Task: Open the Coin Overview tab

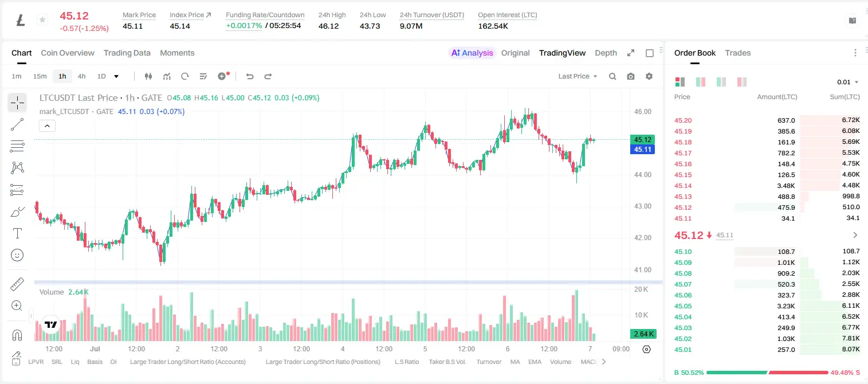Action: [x=68, y=53]
